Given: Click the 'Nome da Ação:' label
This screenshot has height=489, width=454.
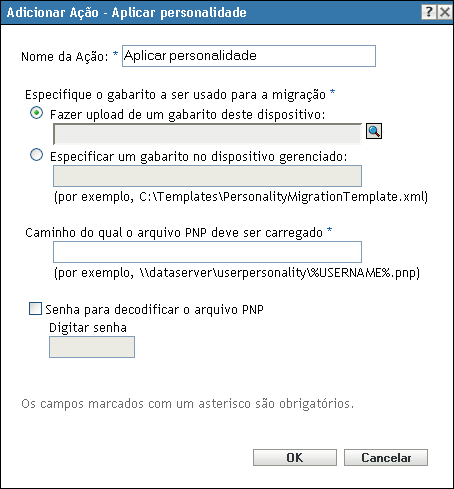Looking at the screenshot, I should pyautogui.click(x=65, y=57).
